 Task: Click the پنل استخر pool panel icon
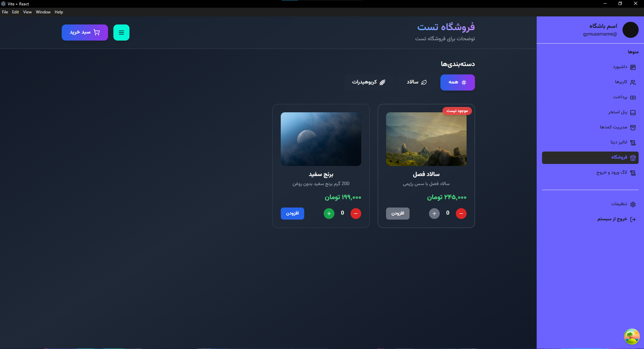(x=633, y=112)
